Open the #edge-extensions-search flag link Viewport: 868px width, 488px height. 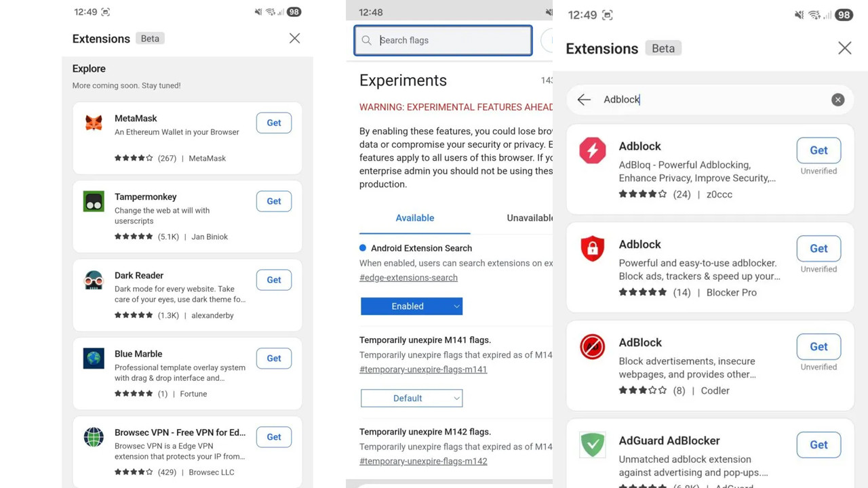point(408,277)
